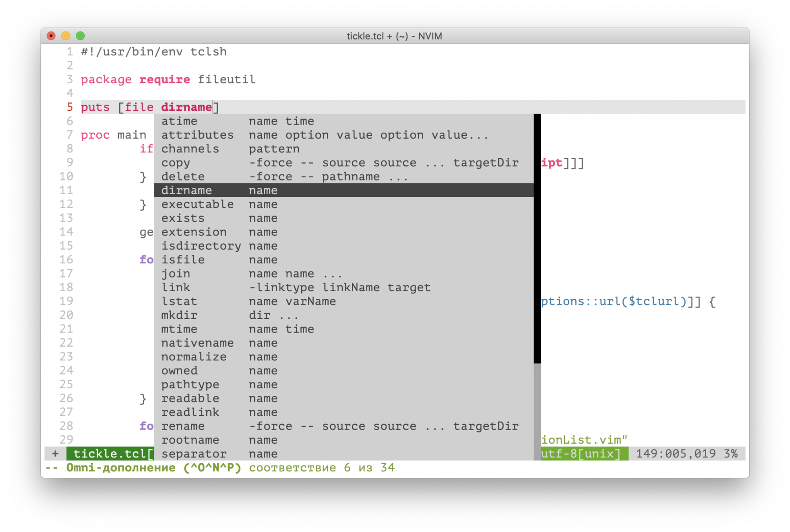
Task: Select the owned completion item
Action: (x=344, y=370)
